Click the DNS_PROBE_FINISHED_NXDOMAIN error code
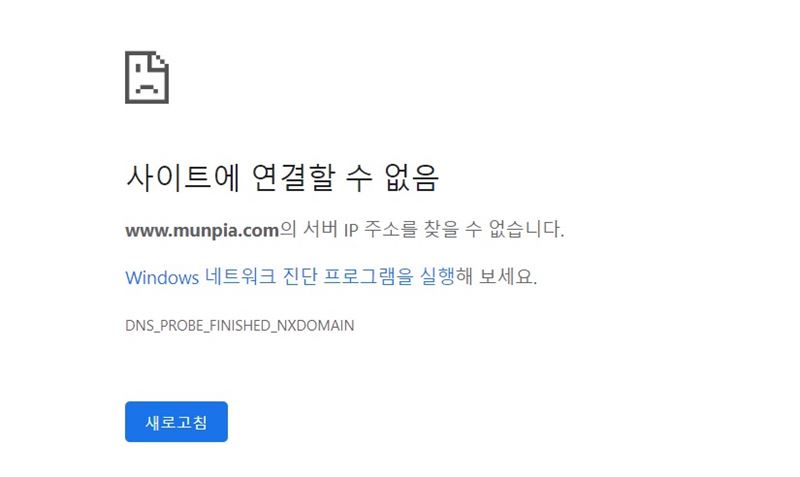The image size is (800, 477). (239, 325)
